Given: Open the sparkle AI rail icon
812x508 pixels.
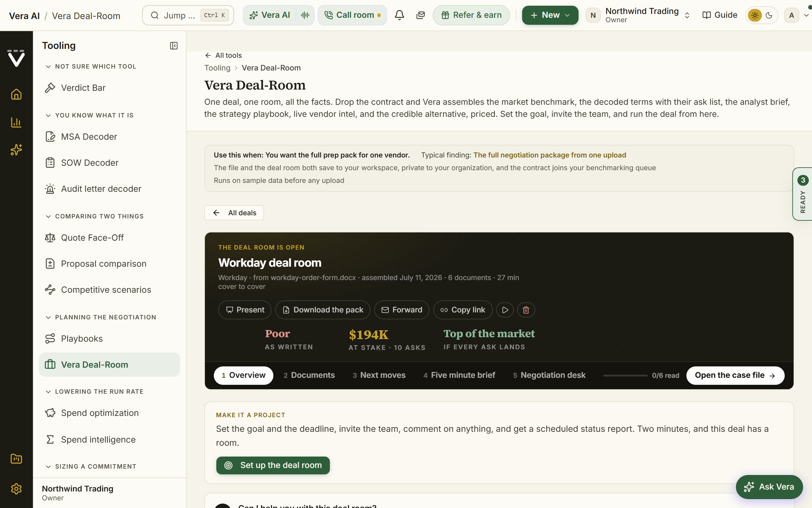Looking at the screenshot, I should [16, 150].
